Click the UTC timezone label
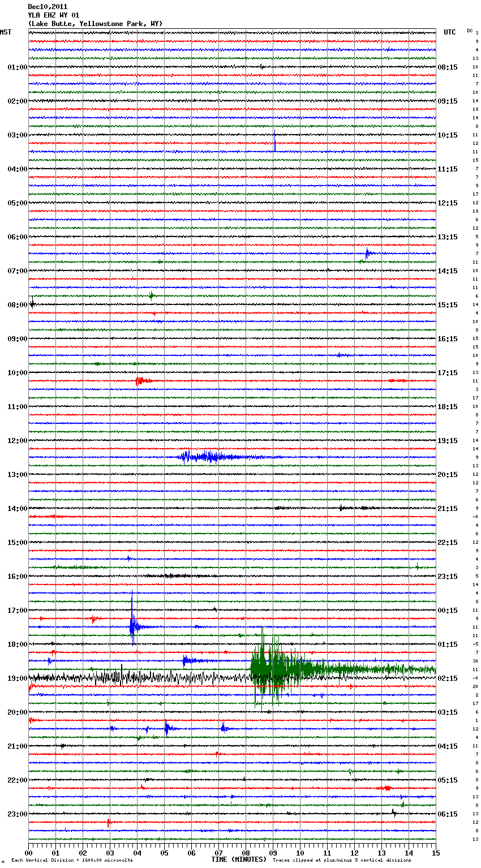 coord(449,32)
